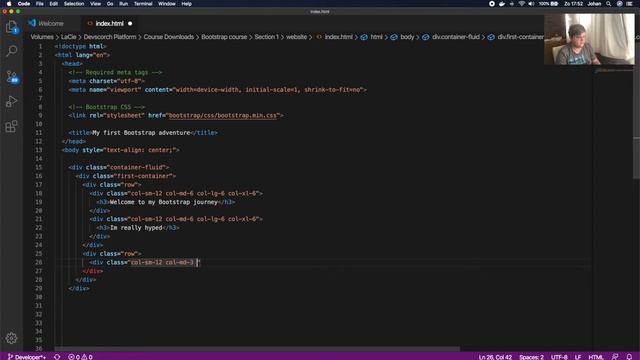Click line number 13

click(38, 150)
